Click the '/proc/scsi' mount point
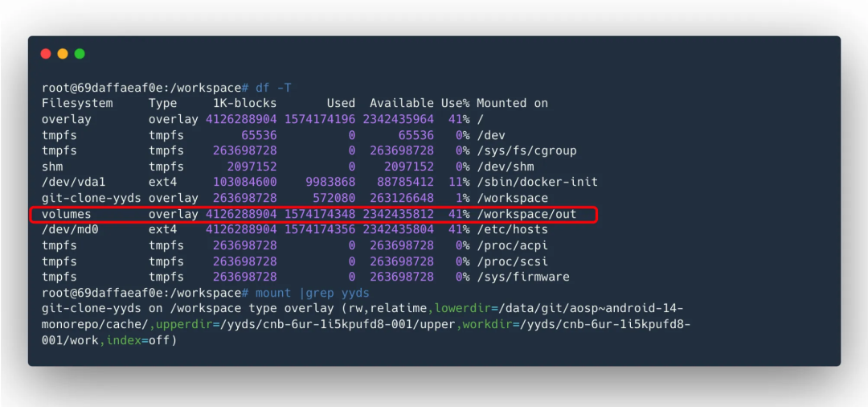 pyautogui.click(x=512, y=261)
